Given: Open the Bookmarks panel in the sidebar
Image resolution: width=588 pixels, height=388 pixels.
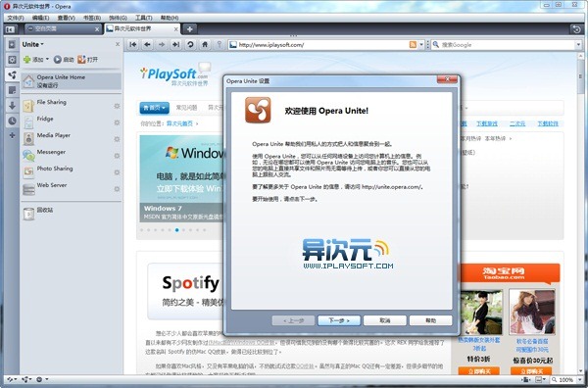Looking at the screenshot, I should click(12, 45).
